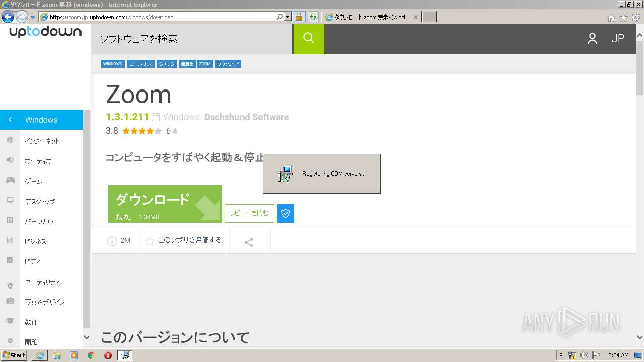Screen dimensions: 644x362
Task: Click the speaker icon beside オーディオ
Action: (10, 160)
